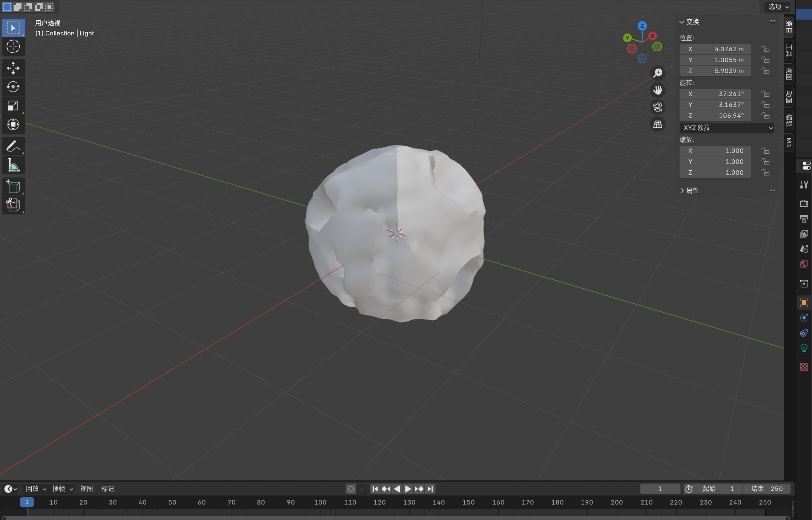Toggle the auto keying record button

[x=351, y=489]
